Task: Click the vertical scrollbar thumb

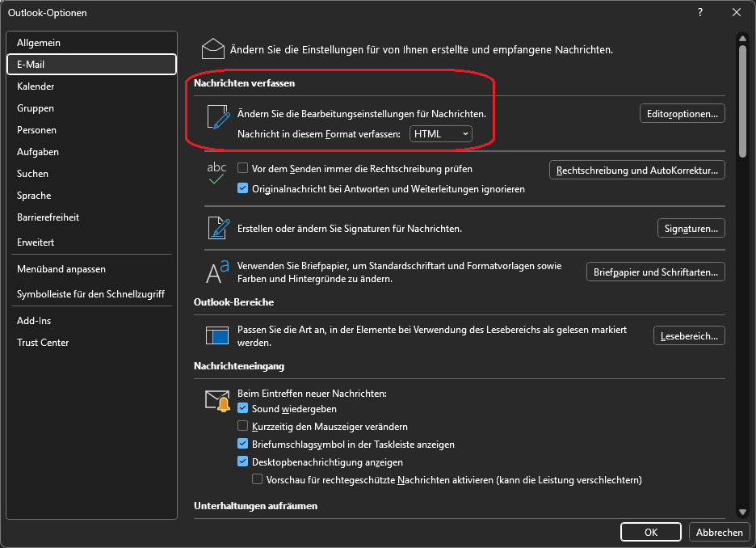Action: [742, 101]
